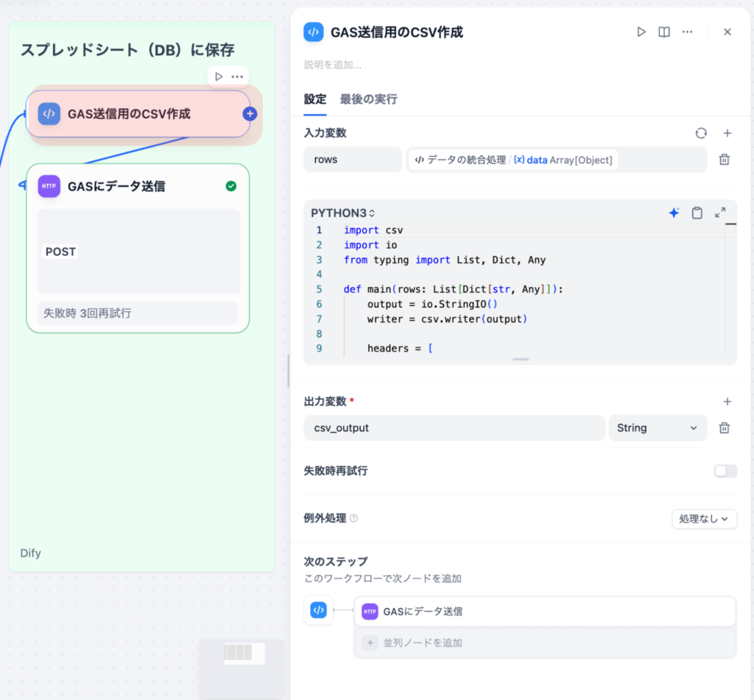The width and height of the screenshot is (754, 700).
Task: Open the 例外処理 処理なし dropdown
Action: (704, 518)
